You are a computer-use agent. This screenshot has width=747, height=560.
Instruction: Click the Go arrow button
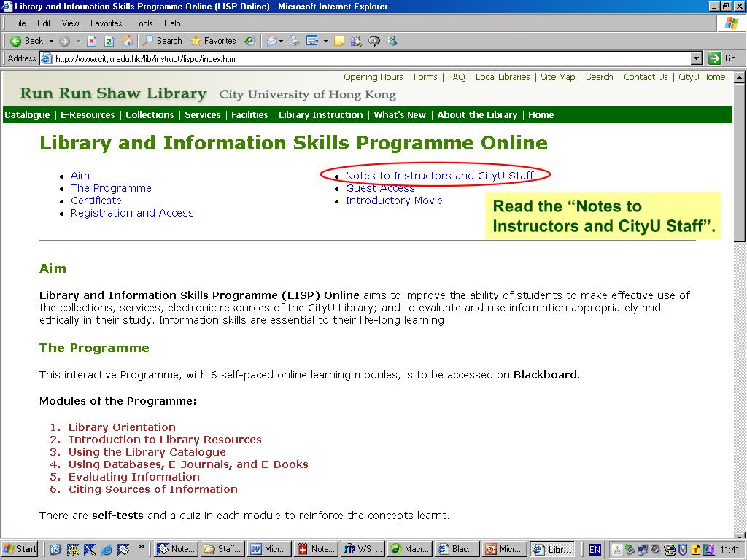(x=722, y=58)
